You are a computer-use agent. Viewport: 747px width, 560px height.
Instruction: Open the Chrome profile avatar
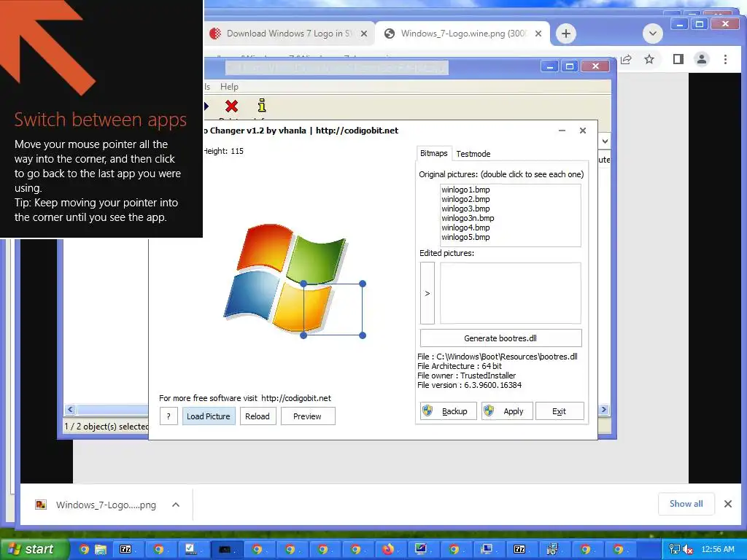[x=702, y=59]
